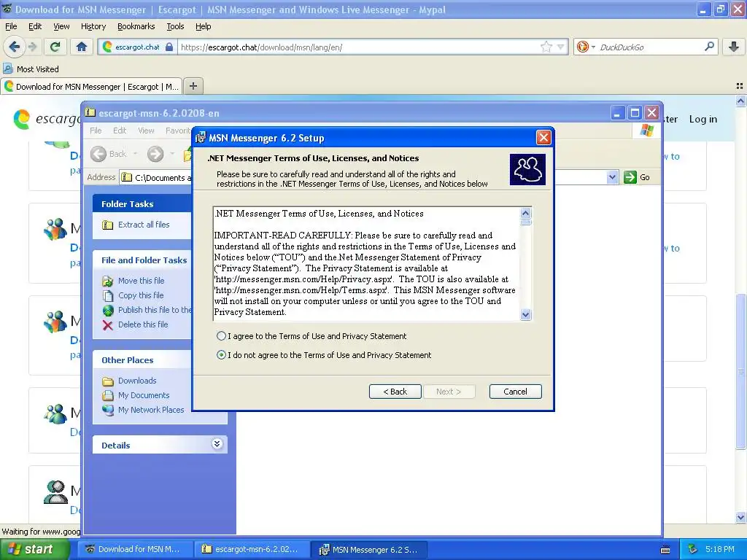Select the 'I do not agree' radio button
The width and height of the screenshot is (747, 560).
click(221, 355)
